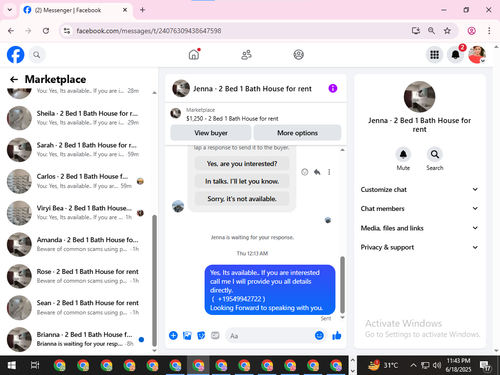
Task: Select 'Yes, are you interested?' quick reply
Action: coord(242,164)
